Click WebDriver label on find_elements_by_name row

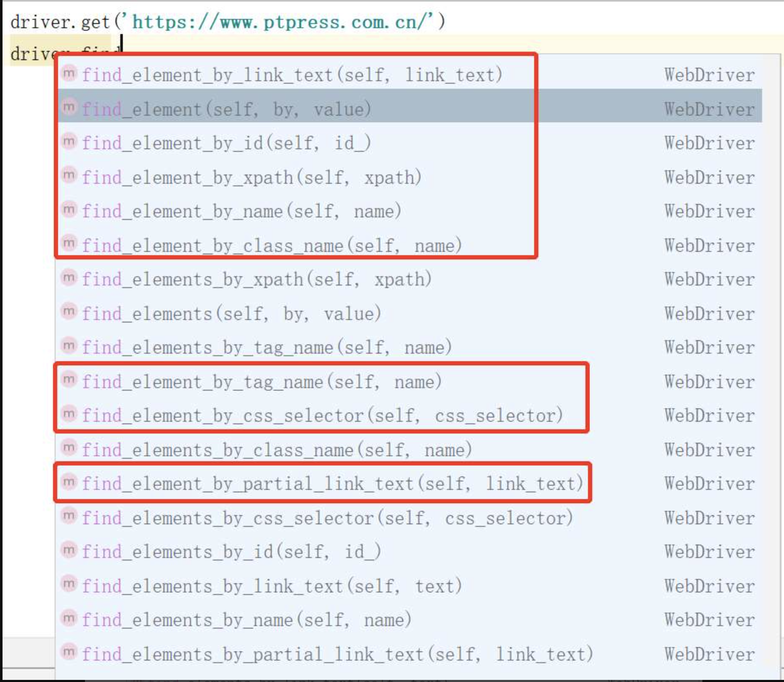tap(710, 620)
